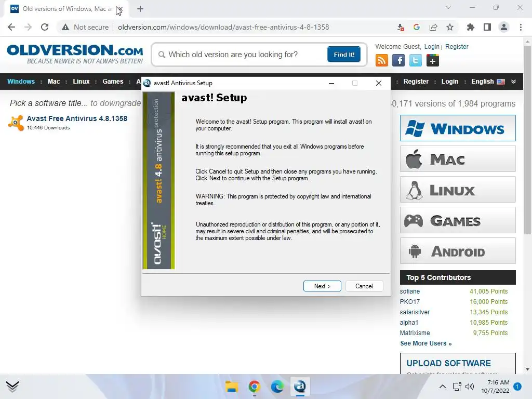Select the Windows platform button

(458, 128)
